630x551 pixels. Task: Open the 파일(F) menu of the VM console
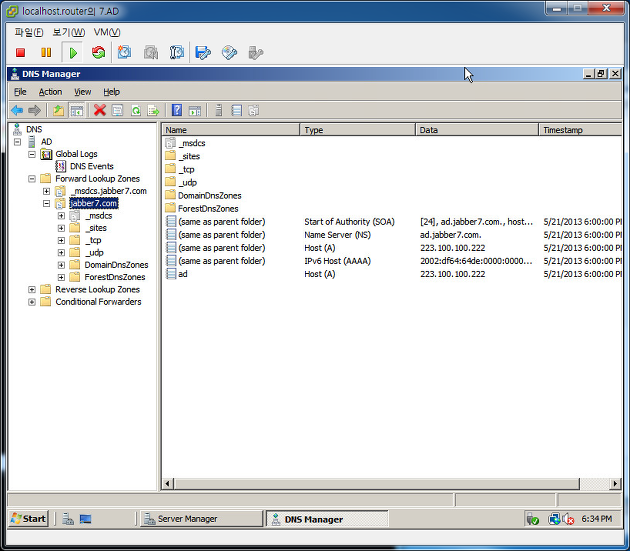(x=29, y=32)
